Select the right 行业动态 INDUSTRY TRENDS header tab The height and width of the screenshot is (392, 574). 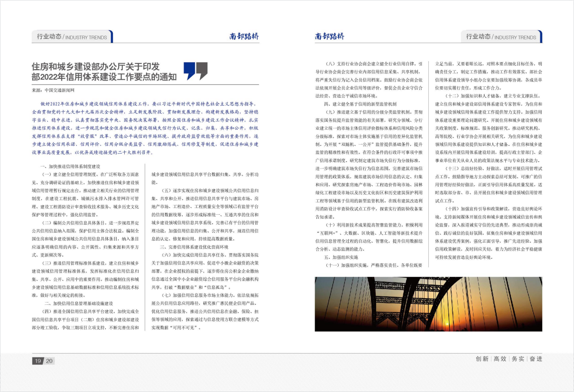coord(501,36)
